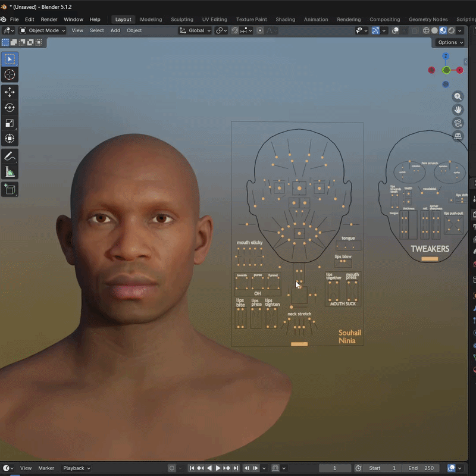Switch to rendered viewport shading
Image resolution: width=476 pixels, height=476 pixels.
pos(452,31)
